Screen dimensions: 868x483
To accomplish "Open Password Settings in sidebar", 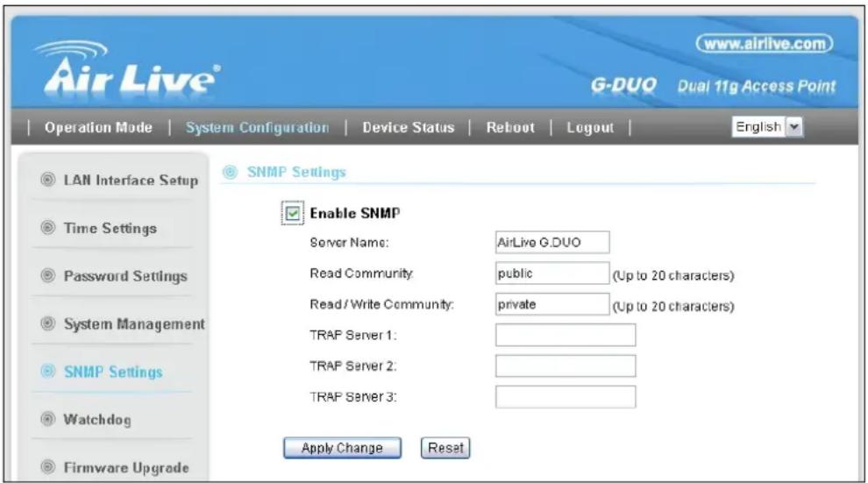I will pyautogui.click(x=125, y=275).
